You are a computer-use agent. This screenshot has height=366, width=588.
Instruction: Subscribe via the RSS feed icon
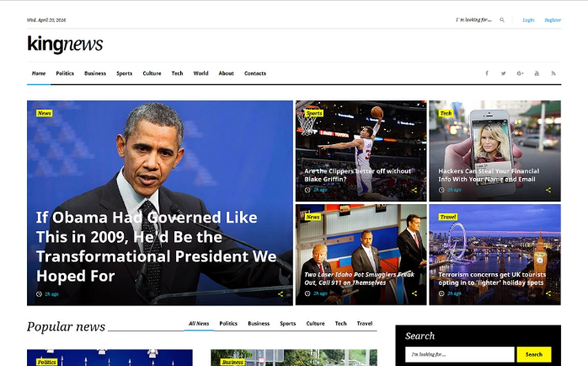553,73
